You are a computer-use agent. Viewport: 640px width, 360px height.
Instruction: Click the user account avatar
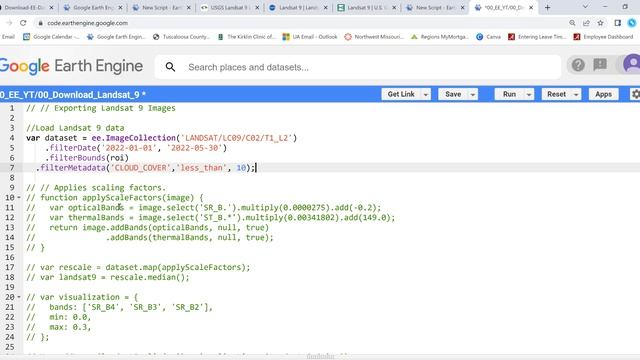tap(632, 64)
